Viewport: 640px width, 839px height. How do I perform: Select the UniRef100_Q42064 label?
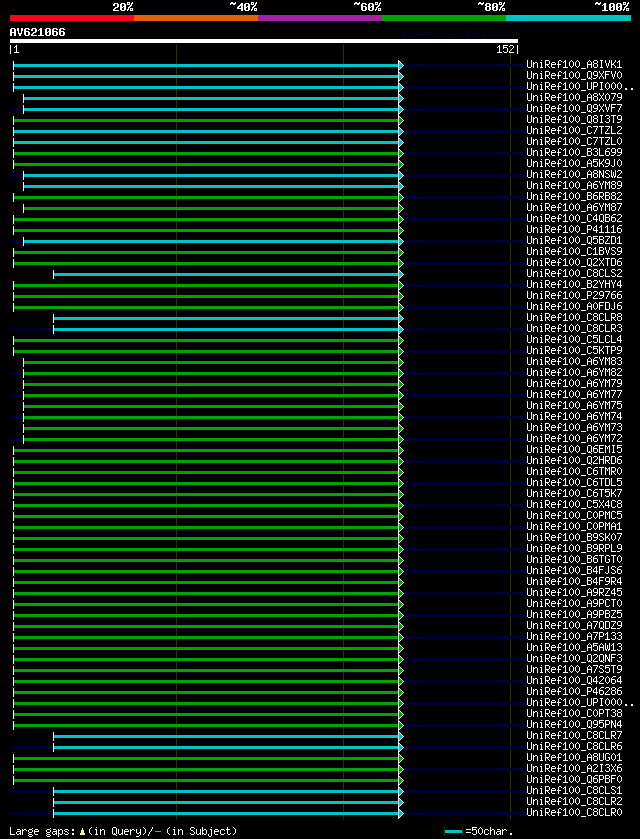click(575, 681)
